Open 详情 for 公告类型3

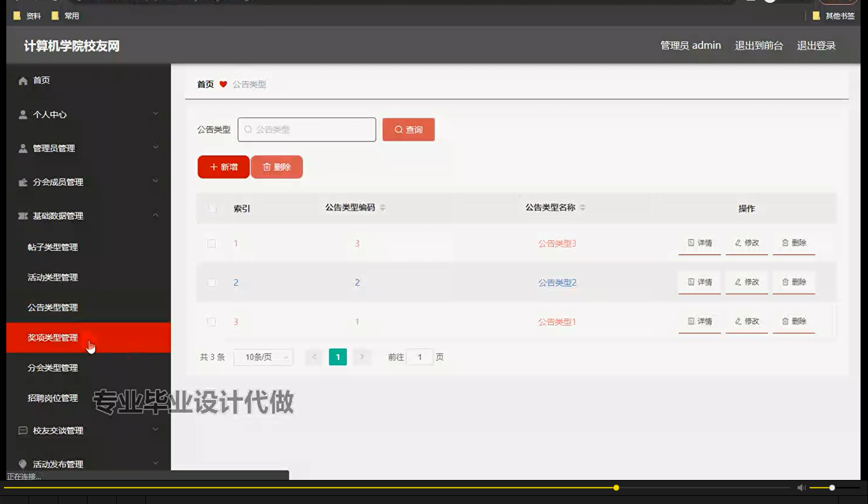[699, 243]
